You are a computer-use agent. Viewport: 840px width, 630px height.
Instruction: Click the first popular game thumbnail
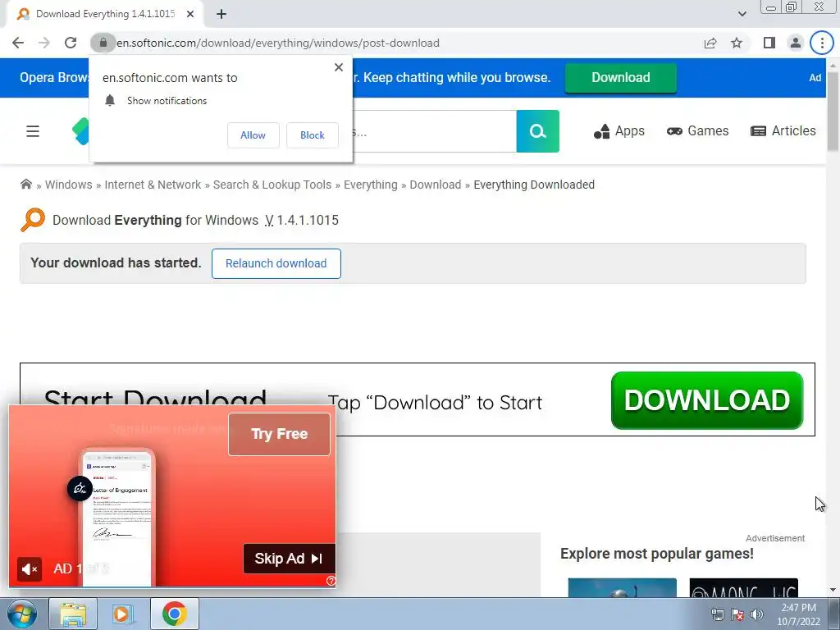coord(622,587)
